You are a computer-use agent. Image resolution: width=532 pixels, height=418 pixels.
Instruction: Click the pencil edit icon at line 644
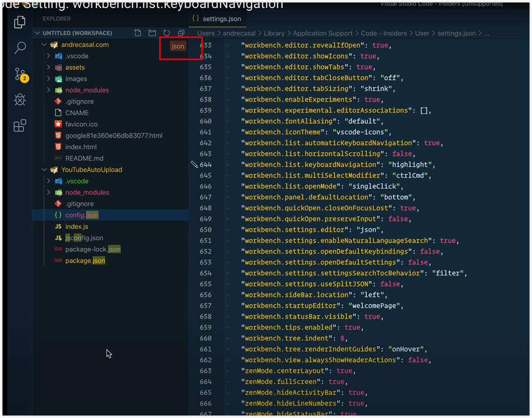194,165
